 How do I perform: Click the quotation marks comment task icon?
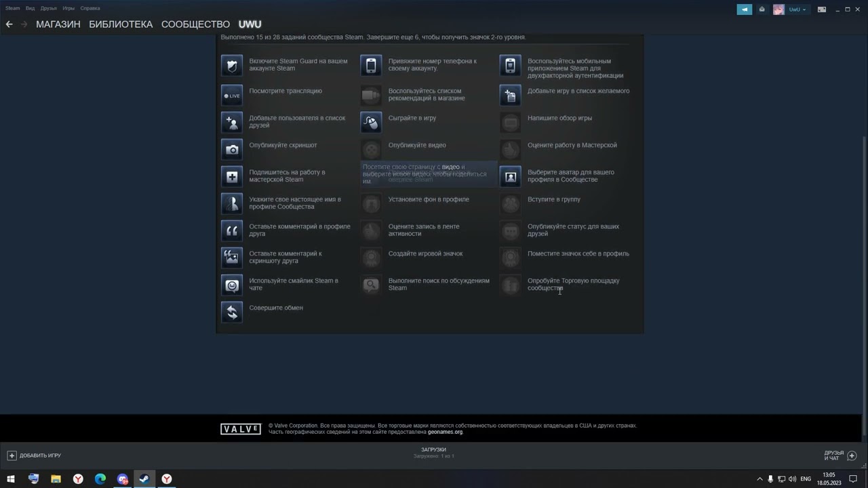[x=232, y=230]
